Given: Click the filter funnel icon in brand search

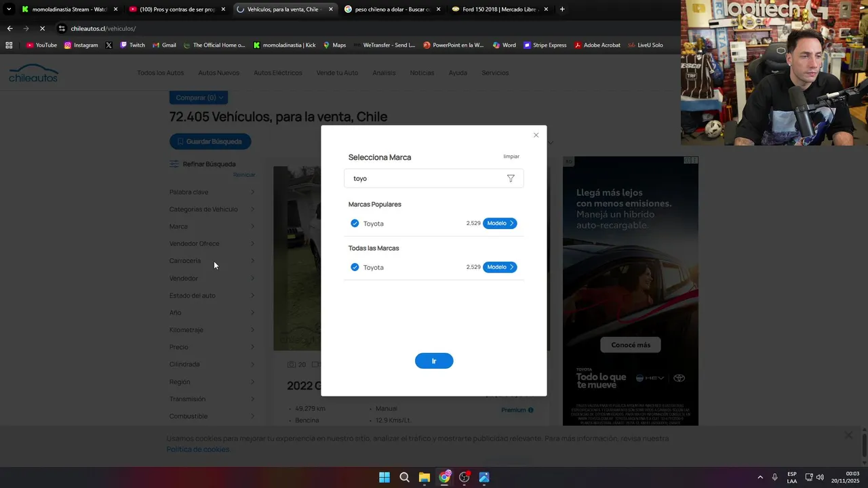Looking at the screenshot, I should [511, 178].
